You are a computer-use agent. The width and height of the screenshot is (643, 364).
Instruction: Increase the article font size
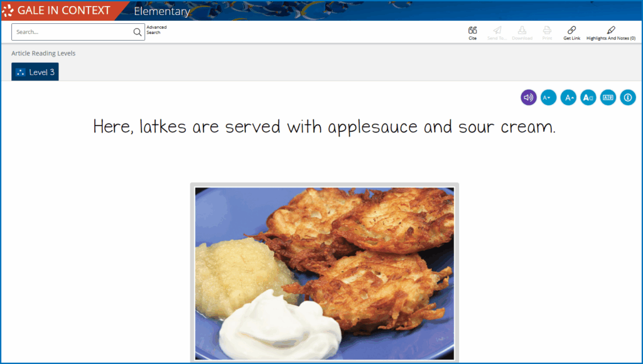[x=568, y=97]
